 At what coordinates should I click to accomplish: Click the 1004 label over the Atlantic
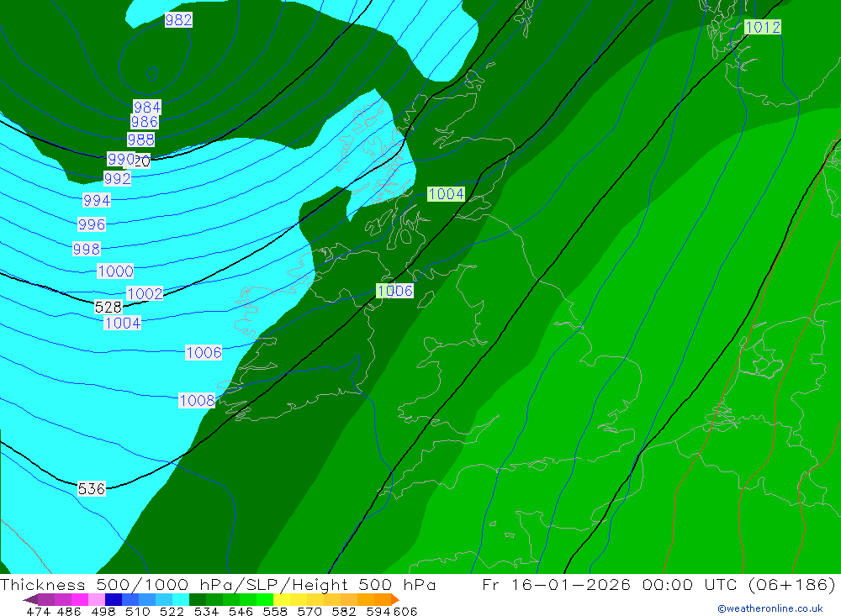pyautogui.click(x=122, y=323)
